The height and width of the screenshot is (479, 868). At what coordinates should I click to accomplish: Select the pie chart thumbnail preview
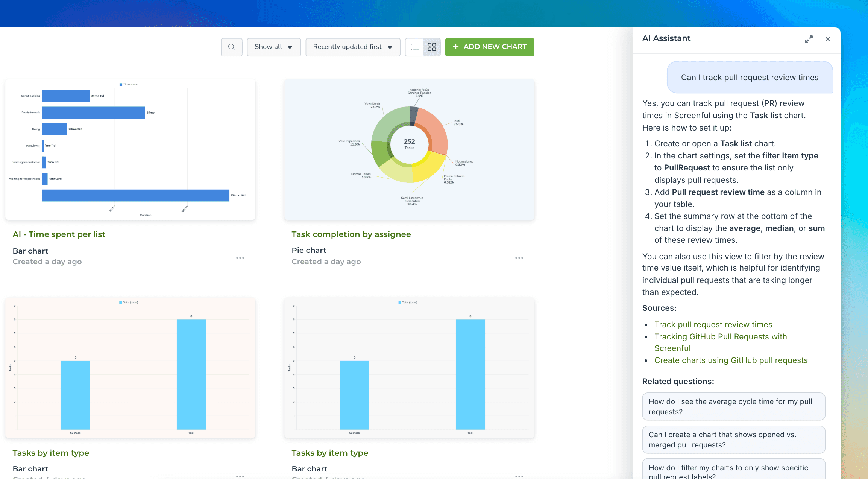409,149
